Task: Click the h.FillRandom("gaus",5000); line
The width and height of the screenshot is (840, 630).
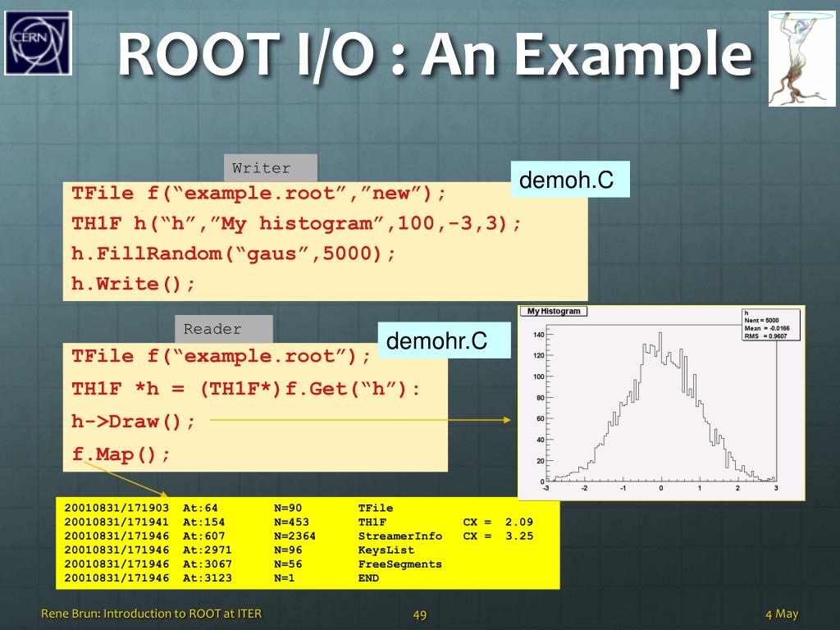Action: [233, 253]
